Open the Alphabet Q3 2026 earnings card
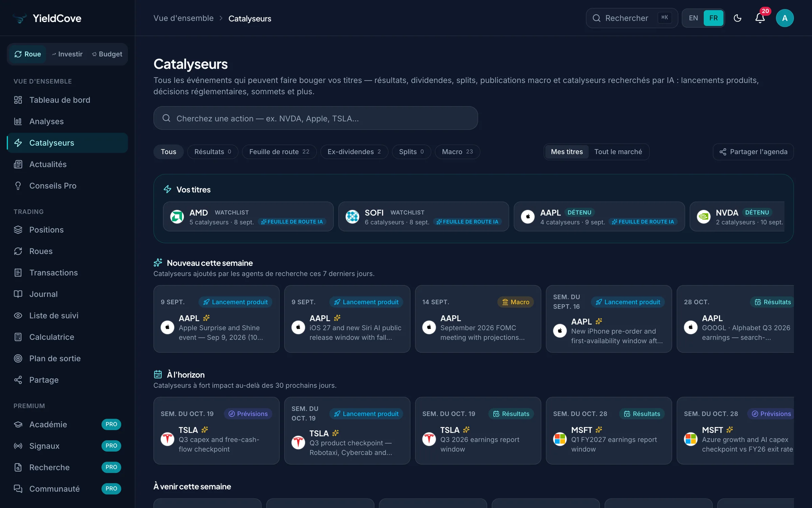 [736, 319]
